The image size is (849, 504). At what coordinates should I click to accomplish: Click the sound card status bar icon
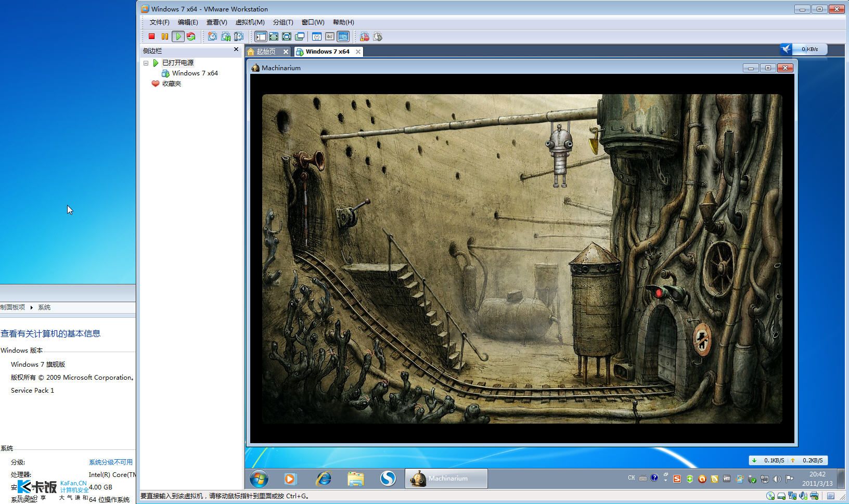tap(803, 496)
